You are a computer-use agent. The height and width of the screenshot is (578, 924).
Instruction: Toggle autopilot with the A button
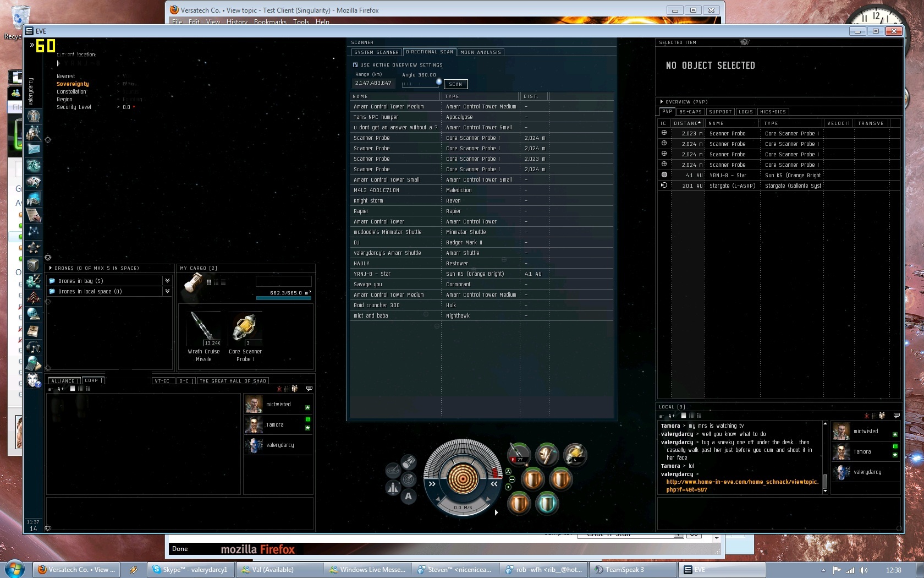(x=409, y=496)
